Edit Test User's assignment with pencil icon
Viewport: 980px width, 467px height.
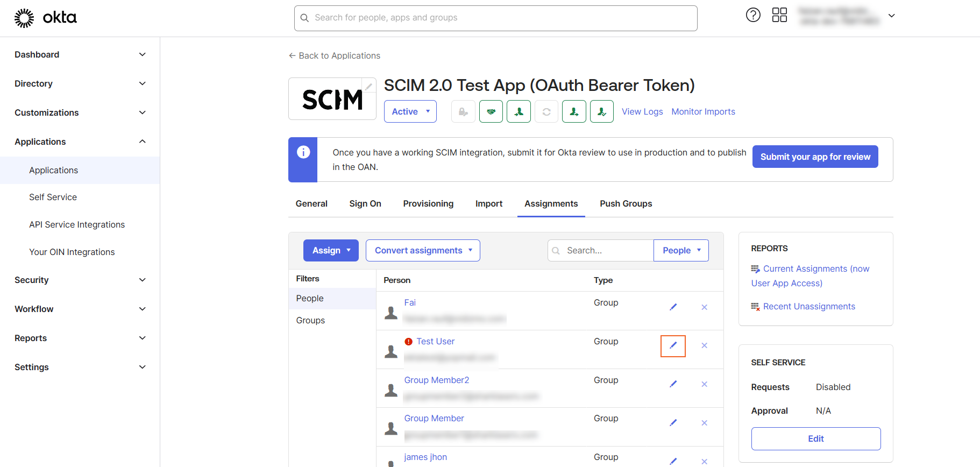coord(673,345)
